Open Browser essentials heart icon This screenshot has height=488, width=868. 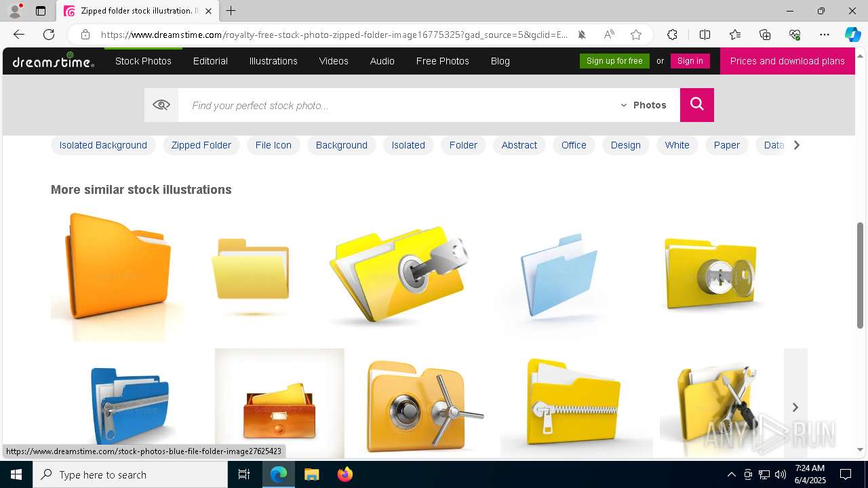[795, 35]
